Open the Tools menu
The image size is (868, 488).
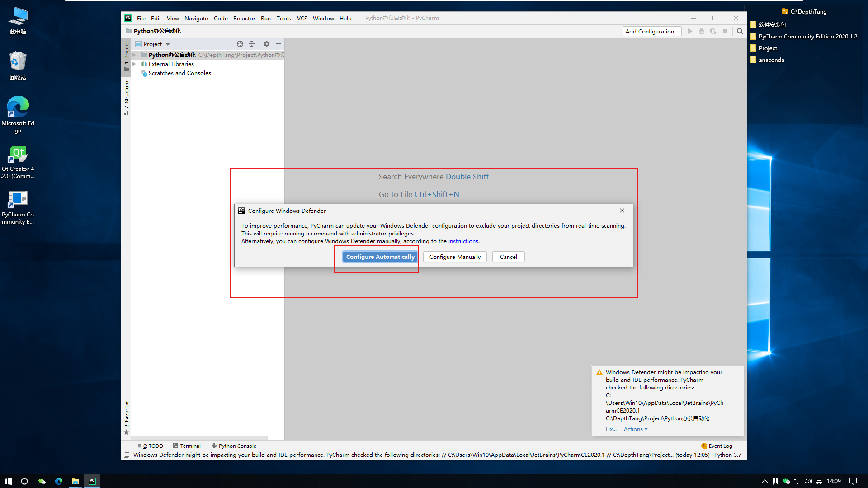coord(284,18)
